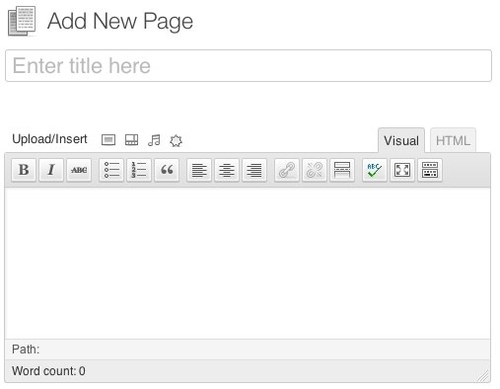Viewport: 500px width, 389px height.
Task: Focus the Enter title here field
Action: (x=248, y=66)
